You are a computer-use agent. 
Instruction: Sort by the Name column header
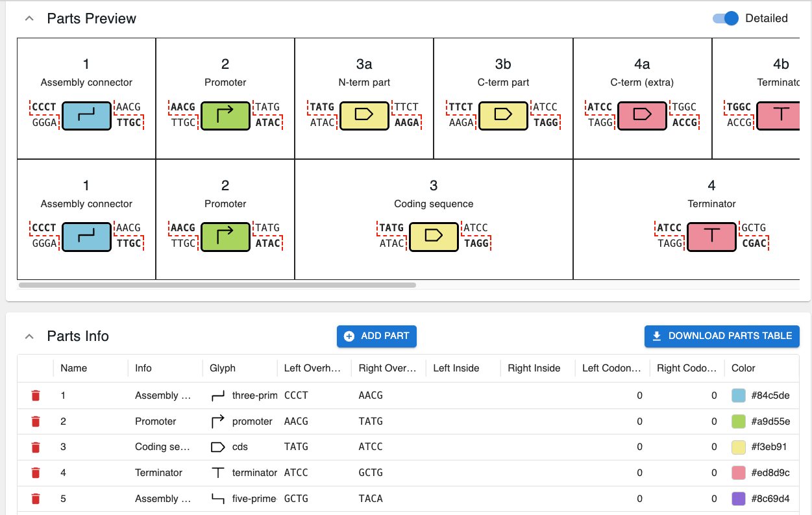click(x=74, y=368)
